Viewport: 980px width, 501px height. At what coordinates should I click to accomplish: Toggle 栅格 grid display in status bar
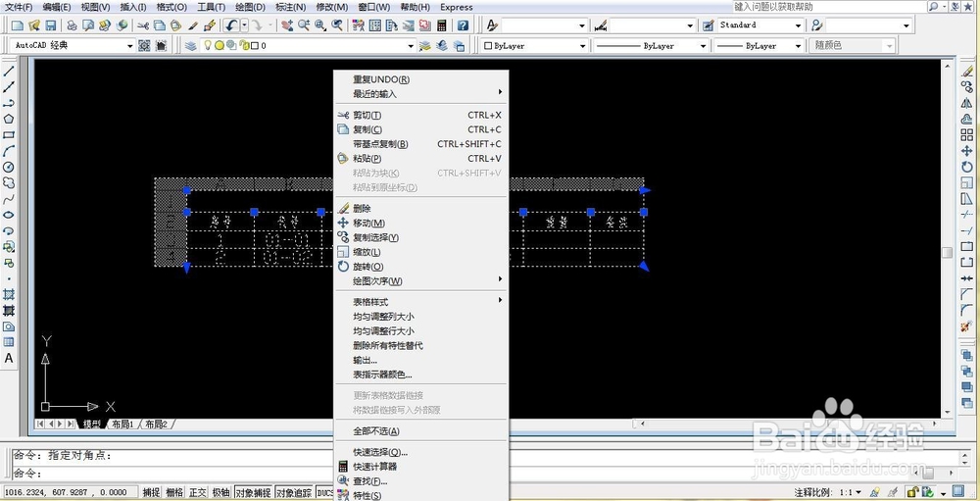tap(174, 493)
